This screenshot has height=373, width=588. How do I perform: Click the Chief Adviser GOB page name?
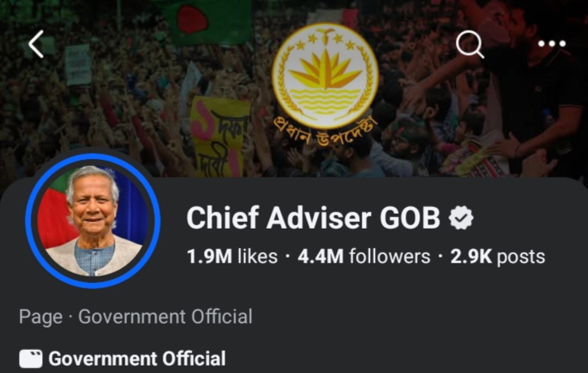313,219
